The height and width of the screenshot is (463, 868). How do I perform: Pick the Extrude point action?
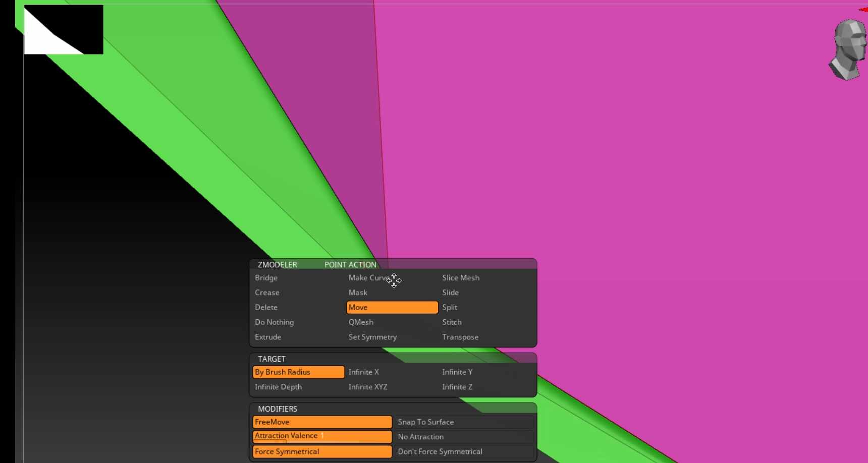[x=268, y=337]
